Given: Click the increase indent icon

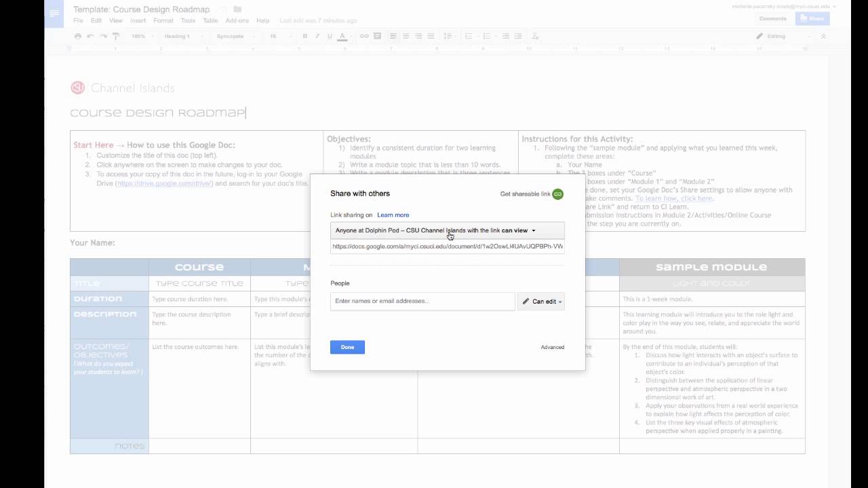Looking at the screenshot, I should (x=519, y=36).
